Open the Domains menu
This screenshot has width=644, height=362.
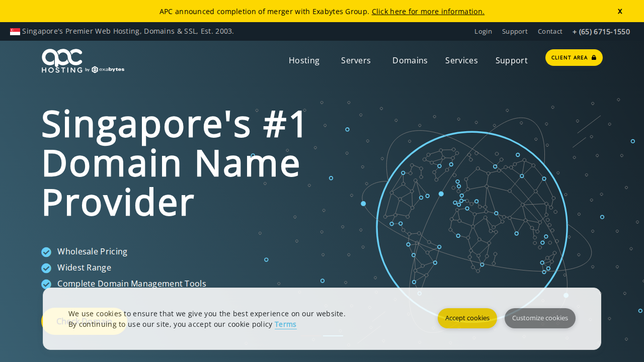pyautogui.click(x=410, y=60)
